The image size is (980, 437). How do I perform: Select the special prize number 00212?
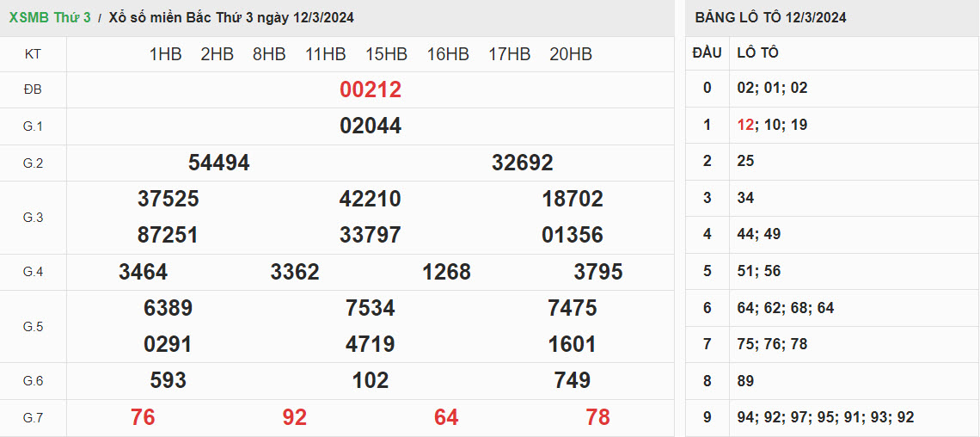(x=371, y=89)
